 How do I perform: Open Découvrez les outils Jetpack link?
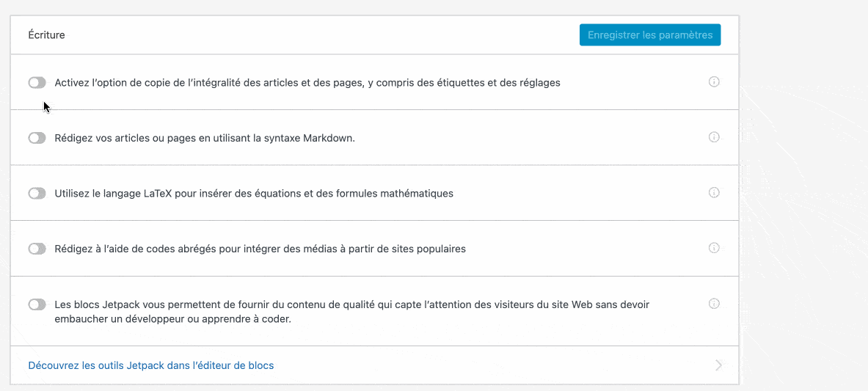coord(151,365)
